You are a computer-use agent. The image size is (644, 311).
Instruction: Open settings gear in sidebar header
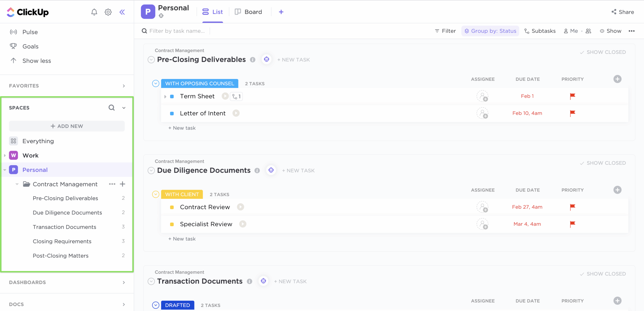[x=108, y=12]
